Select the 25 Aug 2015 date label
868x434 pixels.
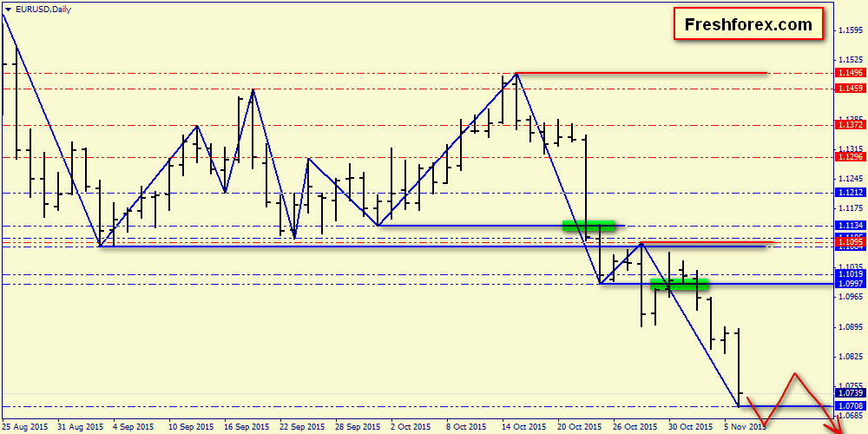tap(25, 427)
